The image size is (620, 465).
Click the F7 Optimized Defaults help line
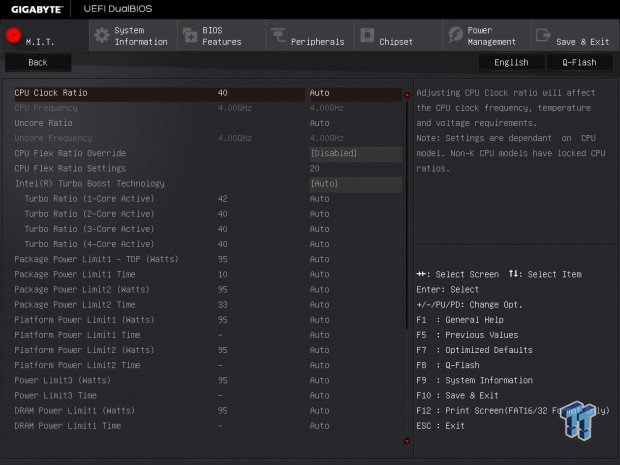point(474,350)
